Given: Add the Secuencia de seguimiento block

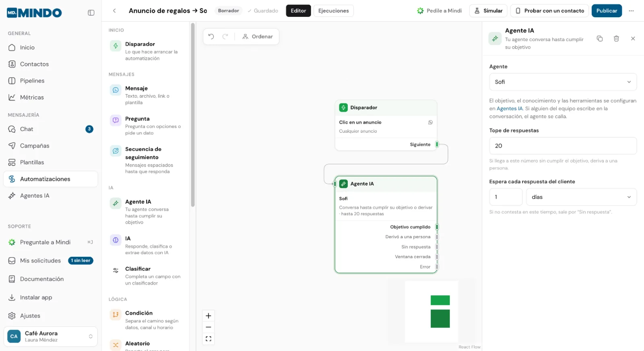Looking at the screenshot, I should tap(146, 160).
